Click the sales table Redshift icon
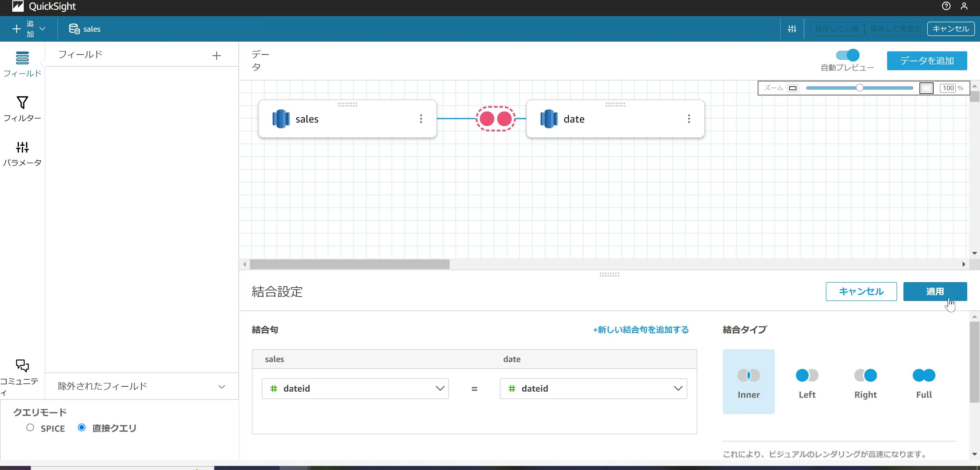This screenshot has width=980, height=470. (281, 119)
